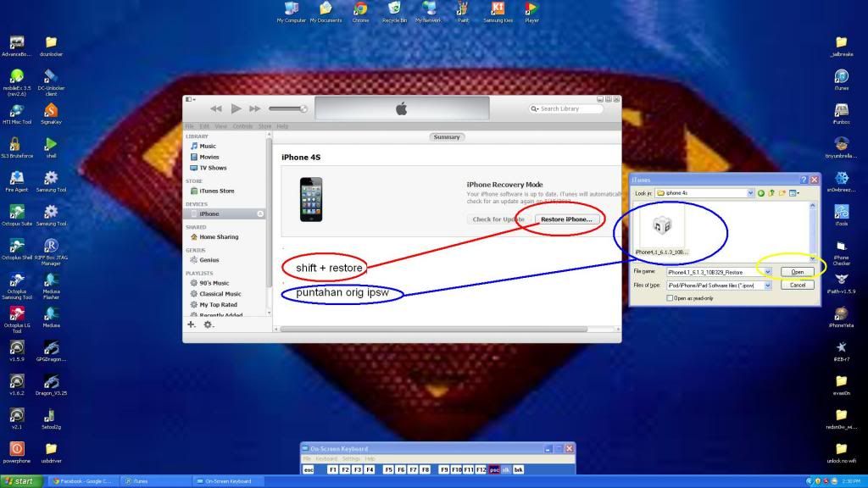
Task: Open the SigmaKey desktop icon
Action: [x=51, y=114]
